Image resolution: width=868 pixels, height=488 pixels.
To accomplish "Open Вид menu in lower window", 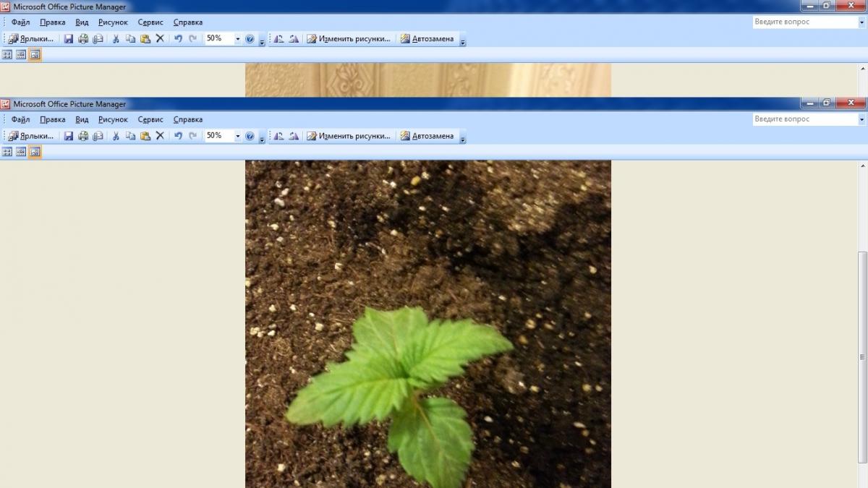I will point(82,119).
